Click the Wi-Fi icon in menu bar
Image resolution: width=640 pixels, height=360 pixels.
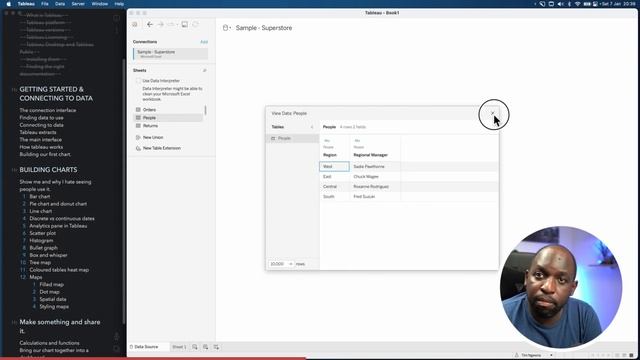pos(578,4)
